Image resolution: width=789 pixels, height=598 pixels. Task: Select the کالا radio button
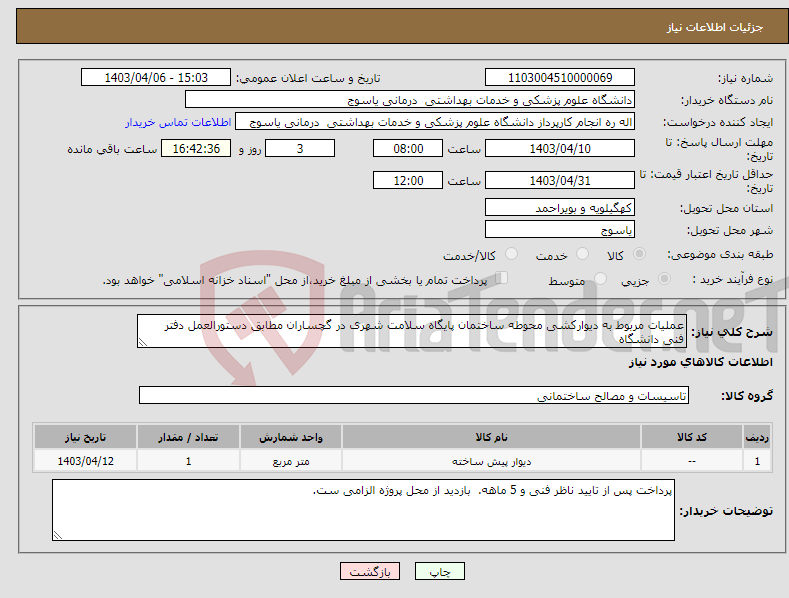(639, 254)
